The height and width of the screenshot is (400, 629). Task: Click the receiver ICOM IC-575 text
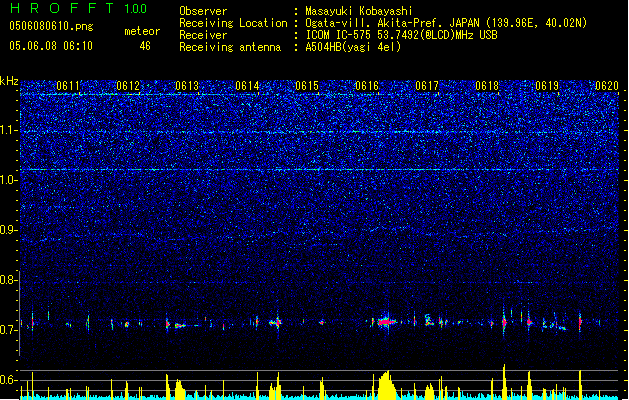tap(401, 35)
